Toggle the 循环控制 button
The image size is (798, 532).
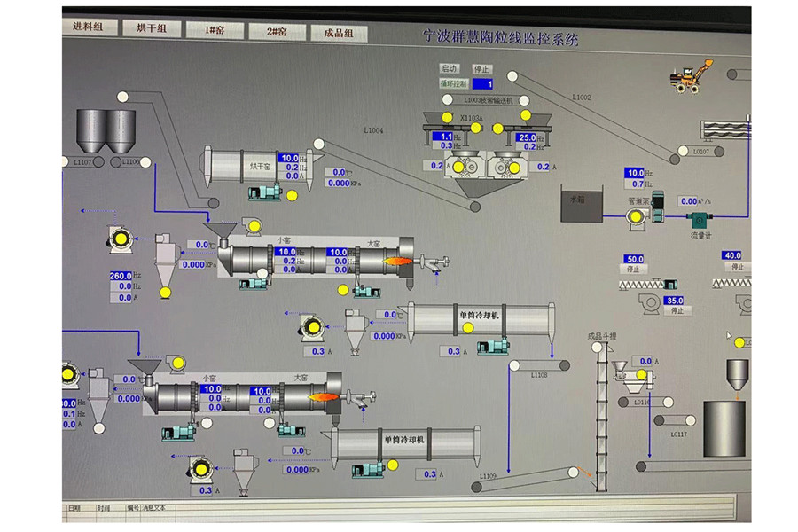[x=453, y=83]
